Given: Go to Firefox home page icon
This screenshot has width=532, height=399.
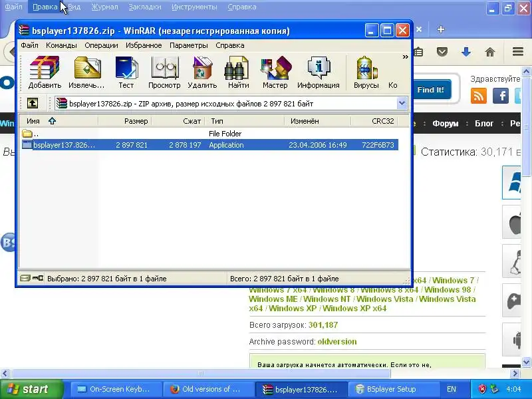Looking at the screenshot, I should pos(490,52).
